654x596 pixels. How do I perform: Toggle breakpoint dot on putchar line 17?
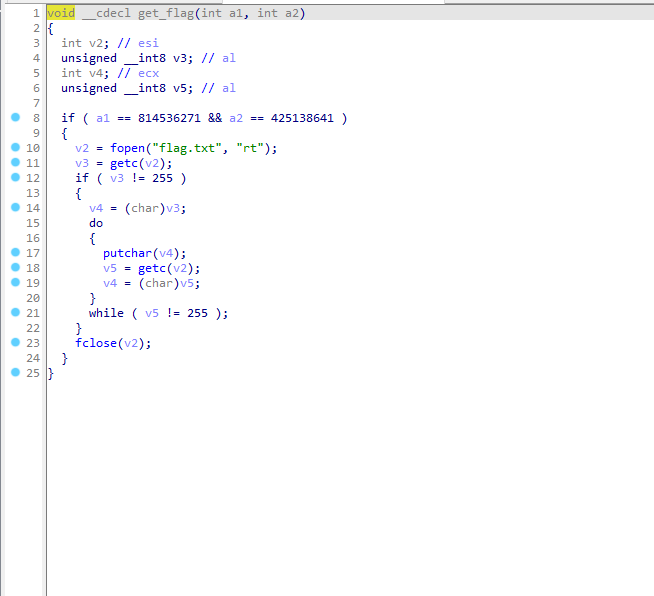point(15,253)
